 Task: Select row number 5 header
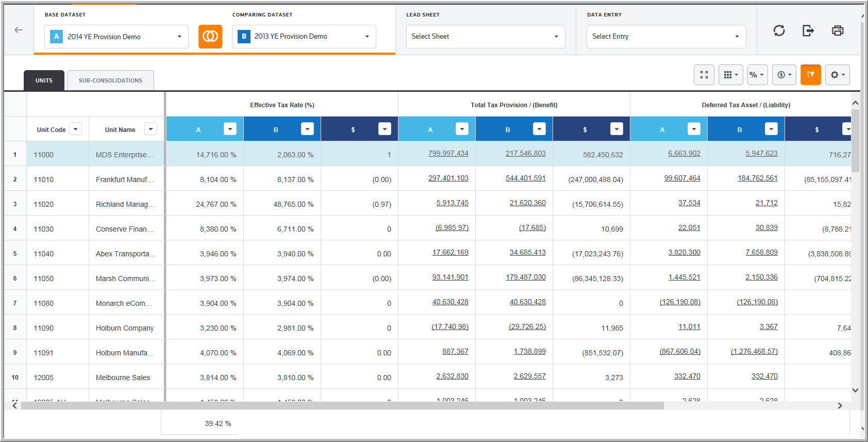15,253
